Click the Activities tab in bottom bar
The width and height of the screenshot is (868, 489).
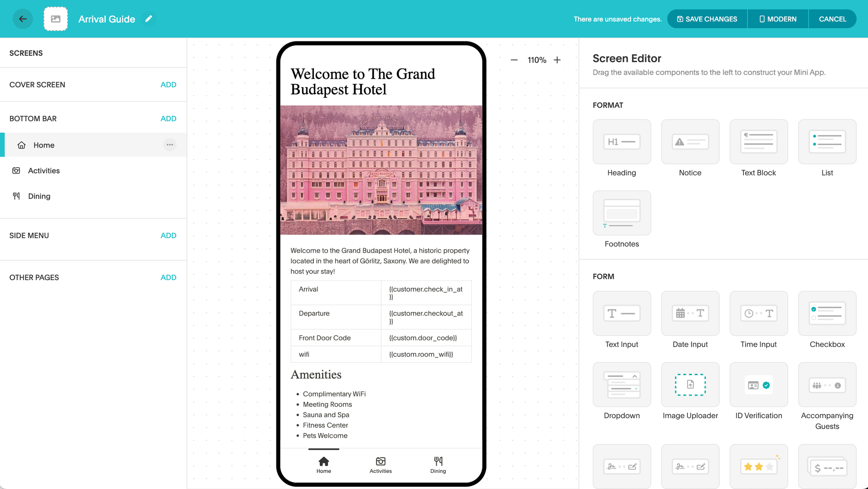coord(380,465)
